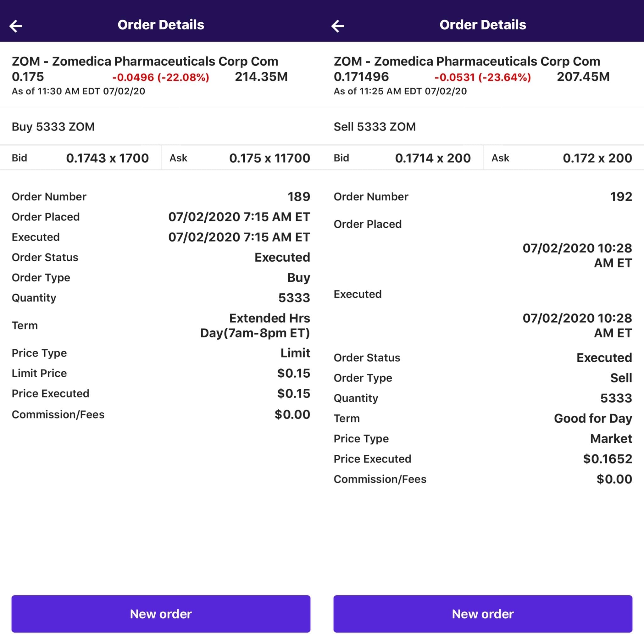644x644 pixels.
Task: Click the Limit Price $0.15 value
Action: 293,373
